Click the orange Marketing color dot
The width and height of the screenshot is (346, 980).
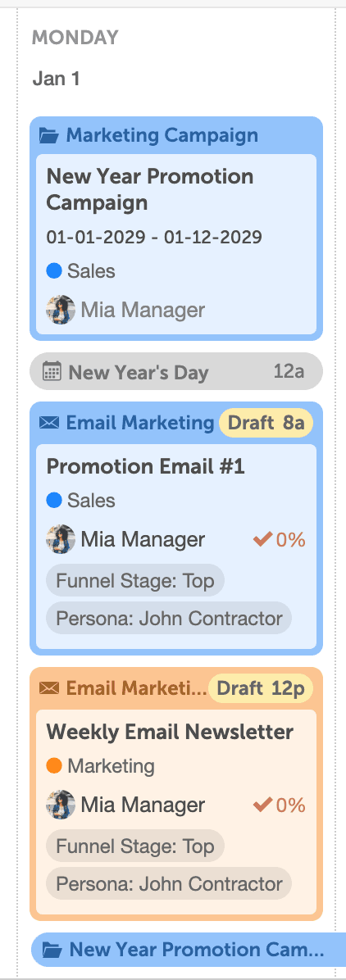click(54, 765)
